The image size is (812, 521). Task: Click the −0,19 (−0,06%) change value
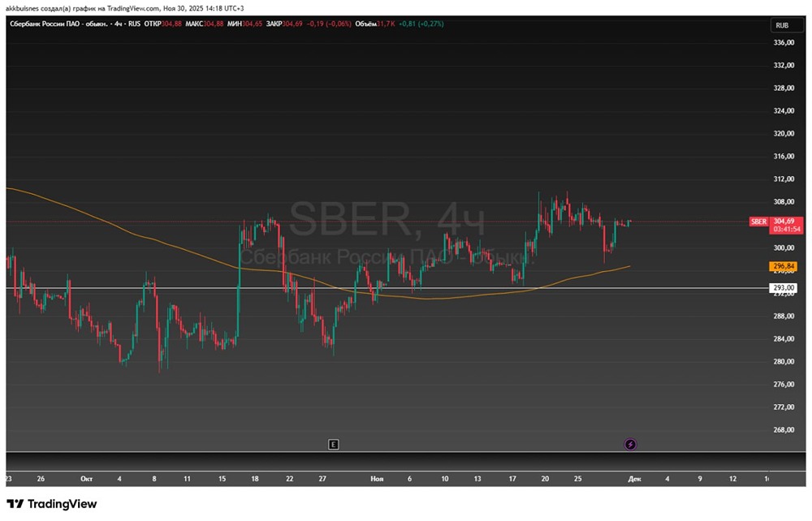tap(329, 24)
